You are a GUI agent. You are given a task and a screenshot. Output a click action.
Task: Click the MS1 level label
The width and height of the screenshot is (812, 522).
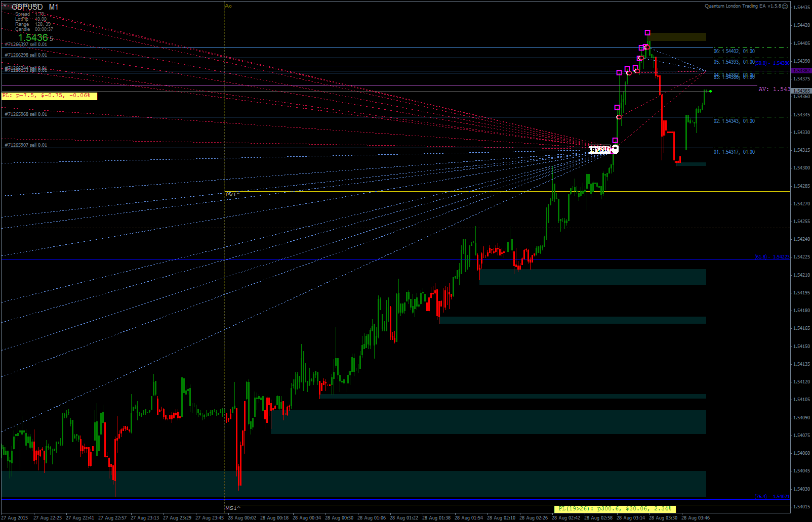(x=232, y=508)
